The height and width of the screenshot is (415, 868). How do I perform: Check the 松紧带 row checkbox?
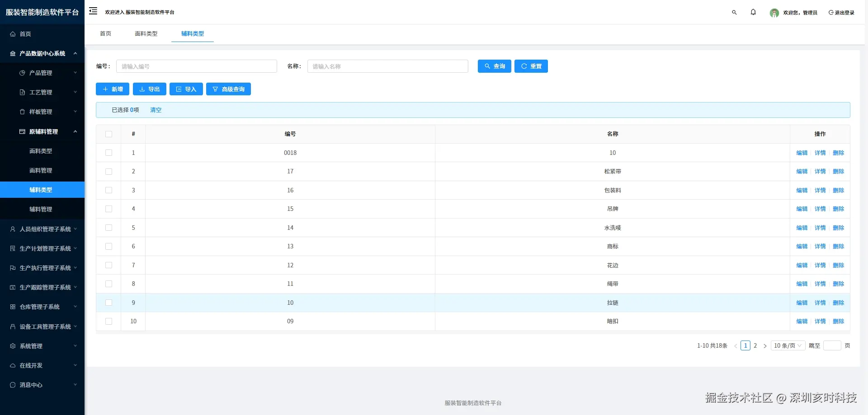108,172
